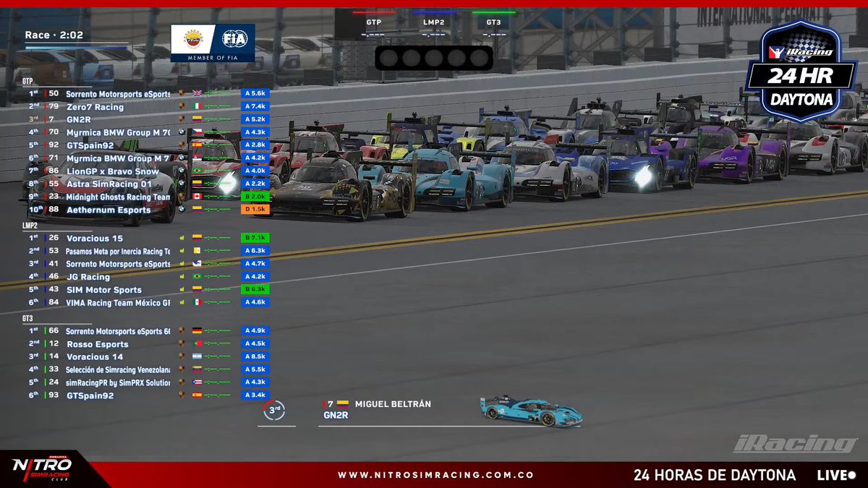
Task: Click the FIA logo in the header
Action: click(234, 38)
